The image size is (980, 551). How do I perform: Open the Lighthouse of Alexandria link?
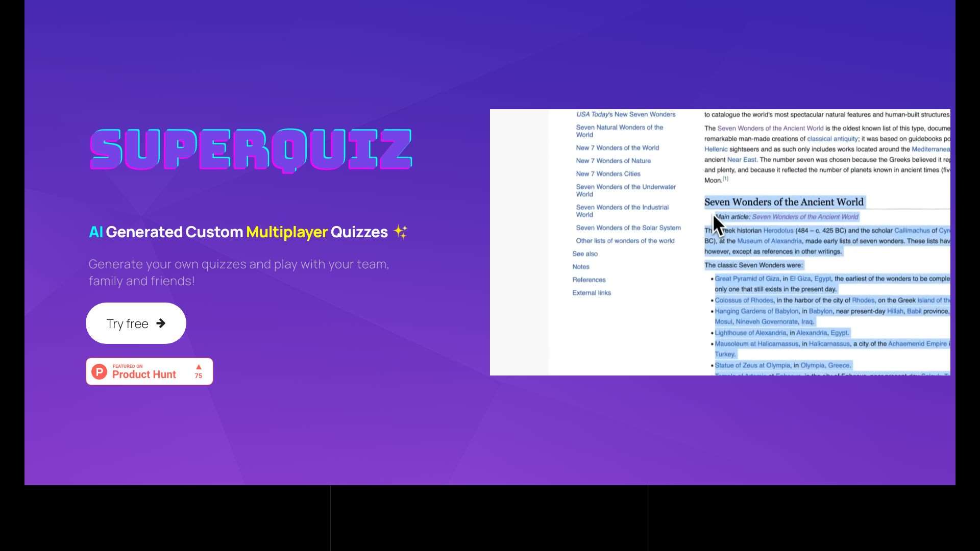click(x=749, y=332)
